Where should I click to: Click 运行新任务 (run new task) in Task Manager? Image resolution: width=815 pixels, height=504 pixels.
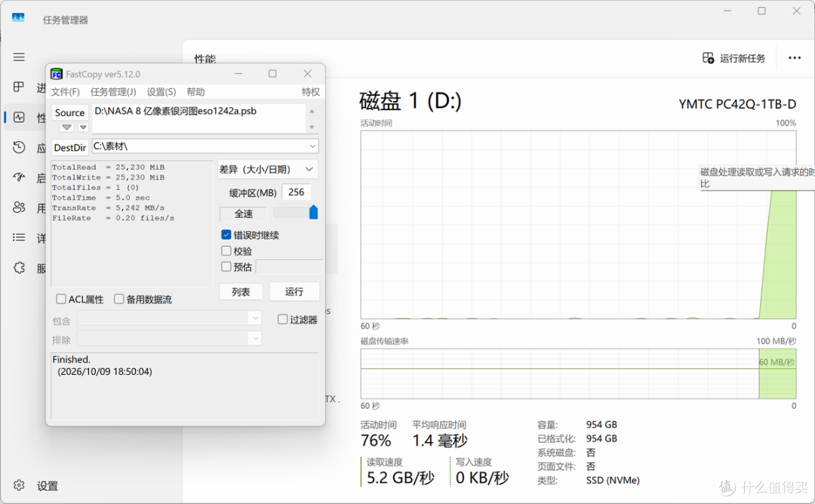click(734, 58)
